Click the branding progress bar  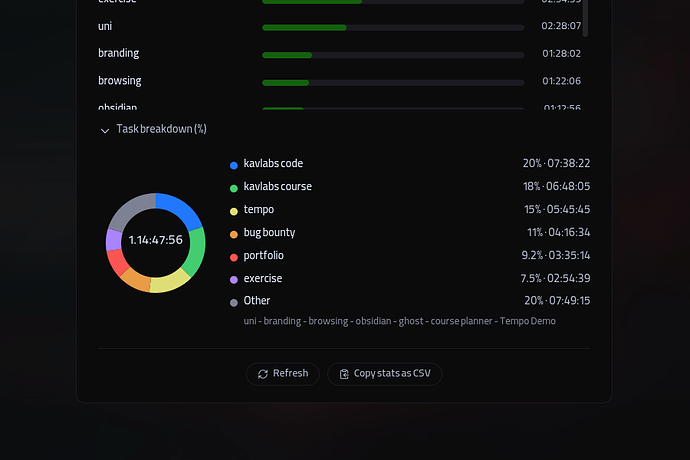pos(393,55)
